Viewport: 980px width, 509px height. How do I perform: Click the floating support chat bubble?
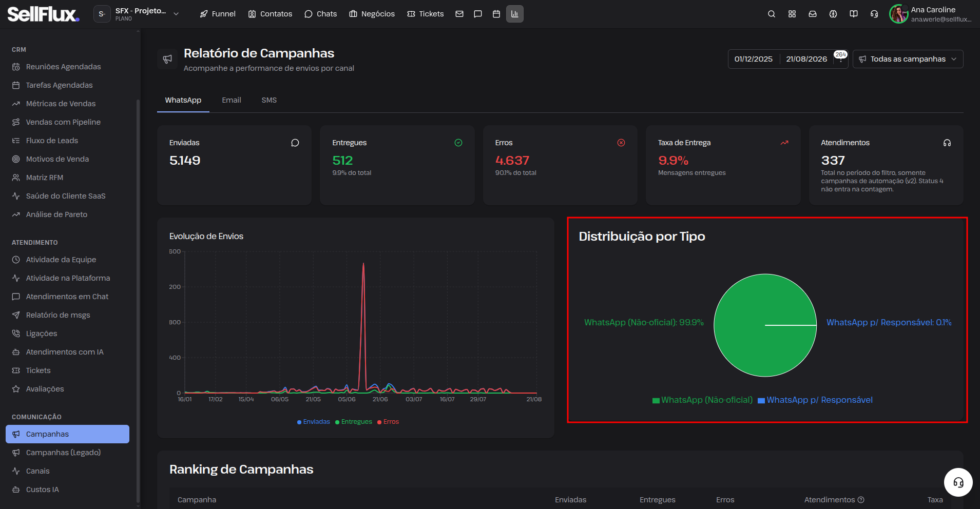(x=958, y=482)
